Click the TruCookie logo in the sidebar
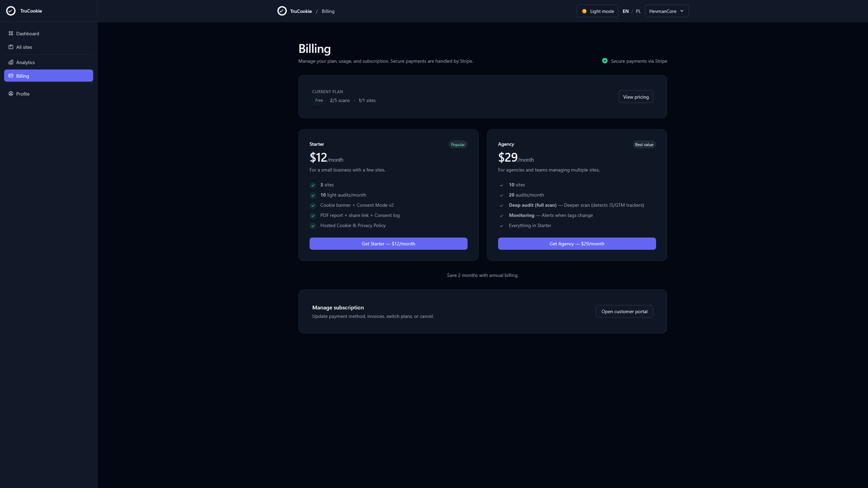 click(x=11, y=11)
